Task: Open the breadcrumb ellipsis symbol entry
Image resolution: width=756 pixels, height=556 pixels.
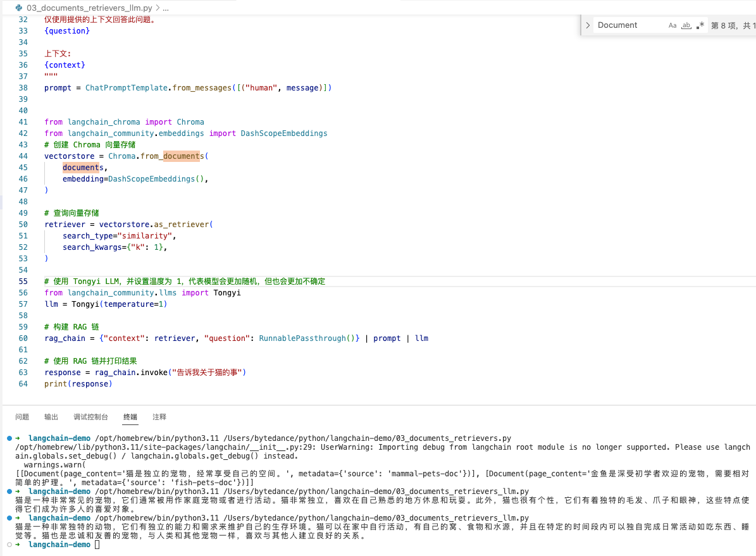Action: pos(166,8)
